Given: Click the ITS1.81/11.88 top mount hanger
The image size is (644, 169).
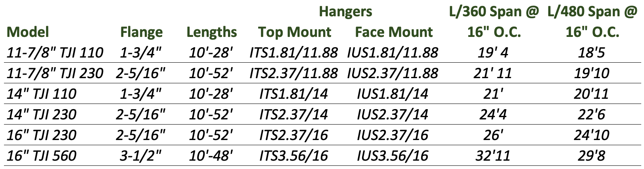Looking at the screenshot, I should pyautogui.click(x=294, y=52).
